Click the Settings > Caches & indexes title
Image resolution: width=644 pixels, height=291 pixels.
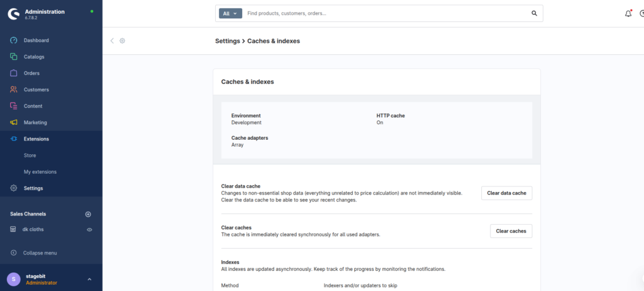pyautogui.click(x=257, y=41)
